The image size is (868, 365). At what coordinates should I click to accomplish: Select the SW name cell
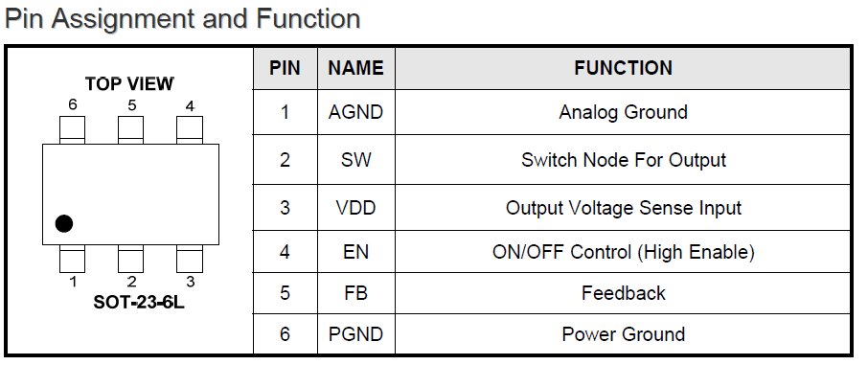[356, 160]
